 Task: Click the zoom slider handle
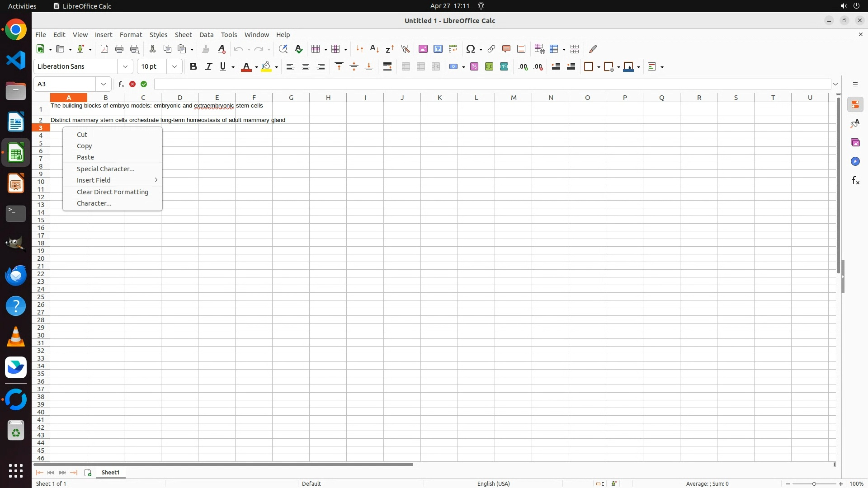[x=814, y=484]
